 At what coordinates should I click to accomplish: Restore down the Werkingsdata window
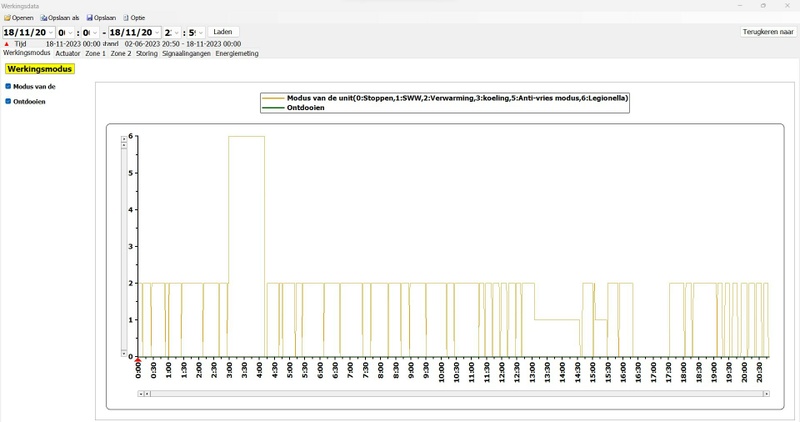[x=763, y=6]
